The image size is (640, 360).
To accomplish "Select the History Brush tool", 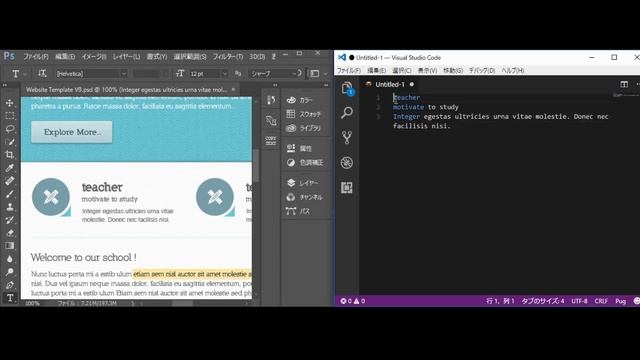I will click(x=10, y=220).
